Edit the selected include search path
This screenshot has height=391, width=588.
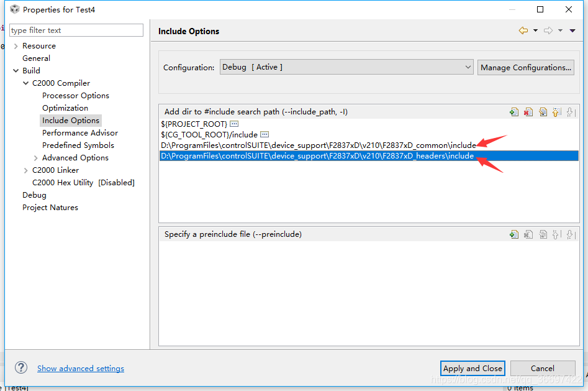(x=543, y=112)
